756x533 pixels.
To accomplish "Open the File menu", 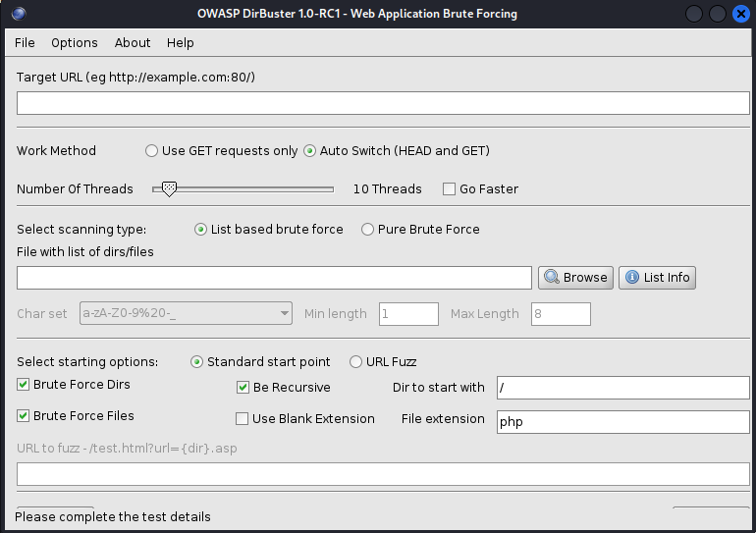I will [25, 43].
